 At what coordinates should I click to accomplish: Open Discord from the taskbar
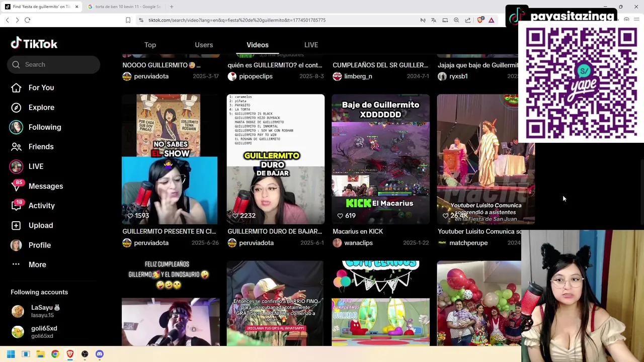(100, 354)
